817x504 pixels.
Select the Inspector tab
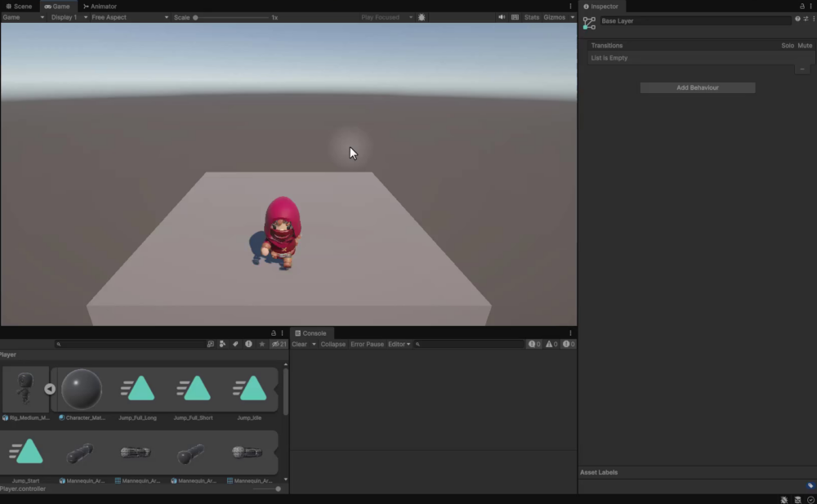600,7
